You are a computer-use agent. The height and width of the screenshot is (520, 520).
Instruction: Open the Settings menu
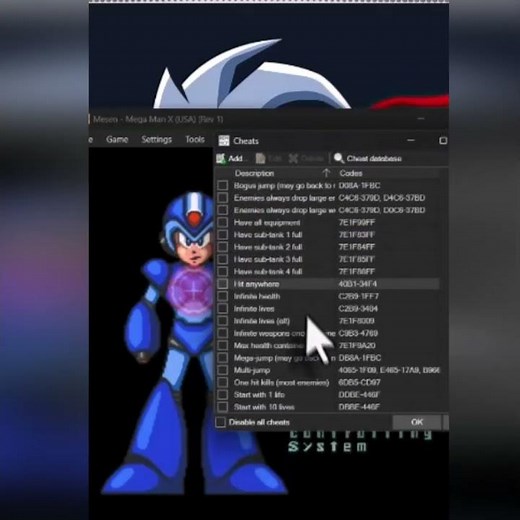click(156, 139)
